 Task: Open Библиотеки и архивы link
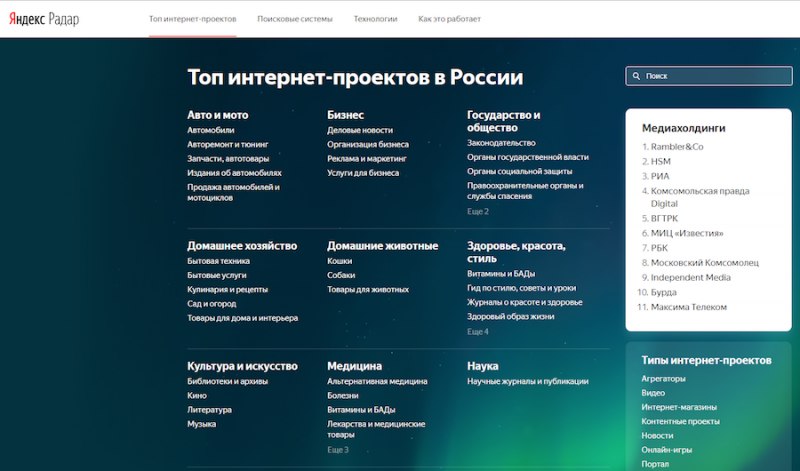coord(227,381)
